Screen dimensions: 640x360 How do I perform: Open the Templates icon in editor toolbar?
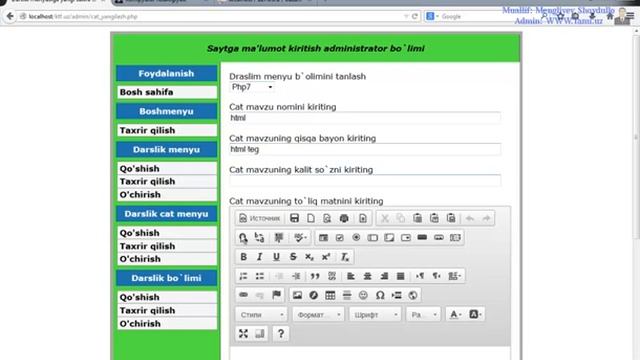362,218
